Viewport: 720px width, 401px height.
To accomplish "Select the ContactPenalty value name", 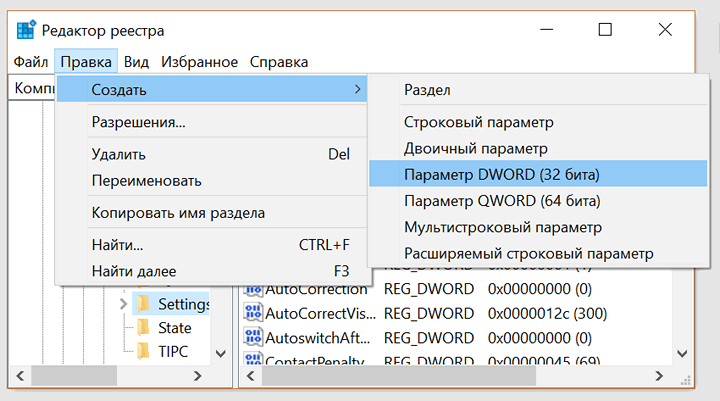I will point(315,360).
